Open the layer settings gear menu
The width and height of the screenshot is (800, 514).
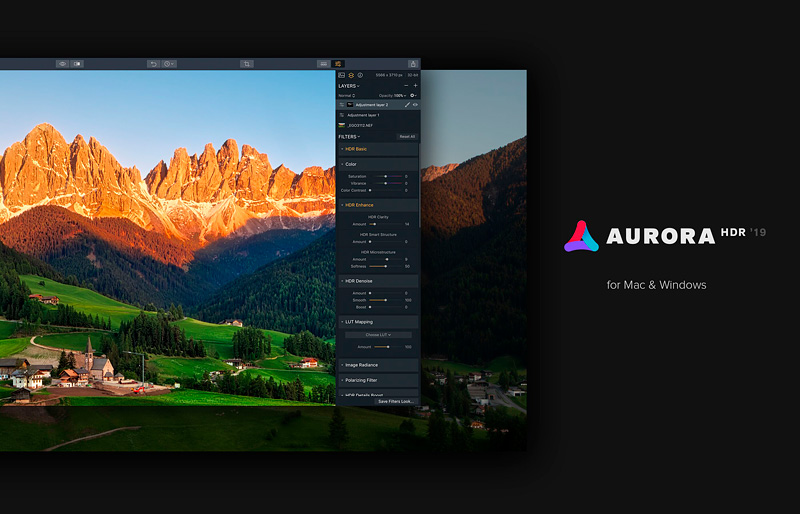pyautogui.click(x=413, y=95)
